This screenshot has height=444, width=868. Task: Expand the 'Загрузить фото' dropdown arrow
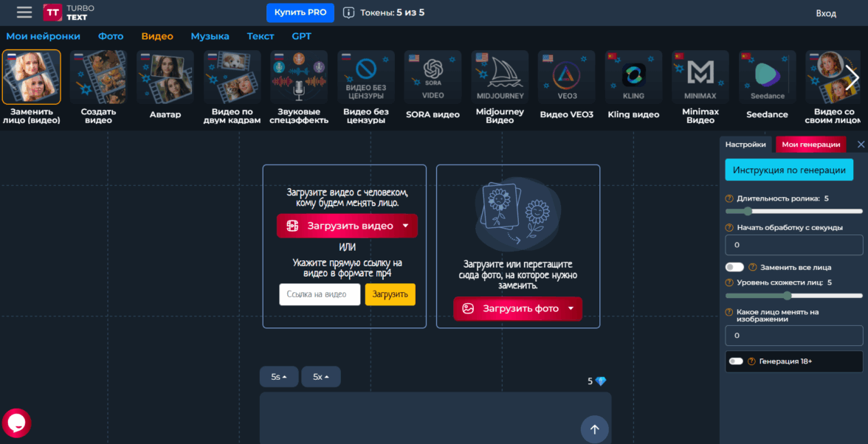pos(571,308)
